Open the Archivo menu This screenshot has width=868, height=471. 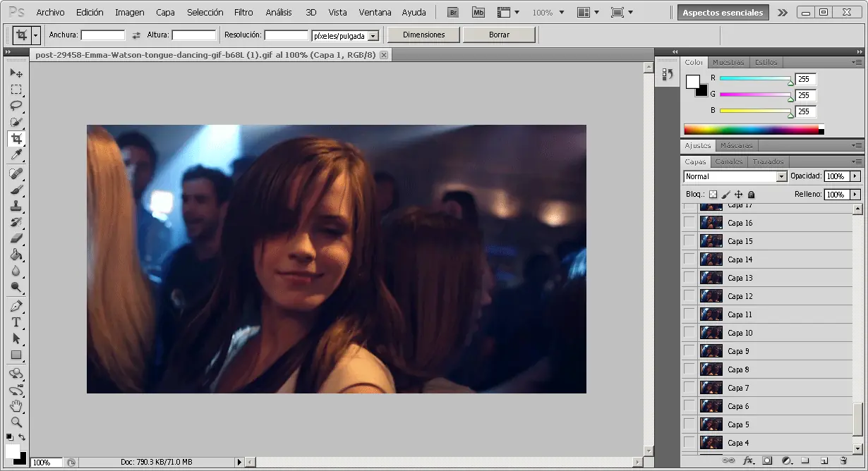50,13
